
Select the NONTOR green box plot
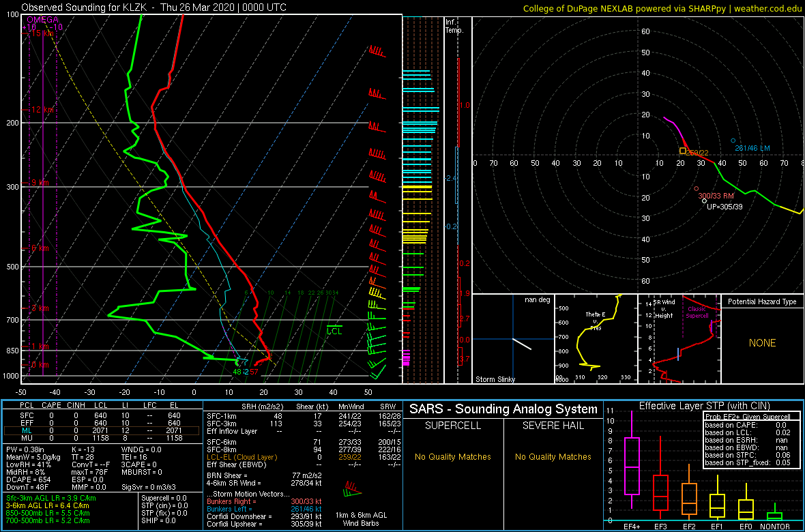click(775, 512)
